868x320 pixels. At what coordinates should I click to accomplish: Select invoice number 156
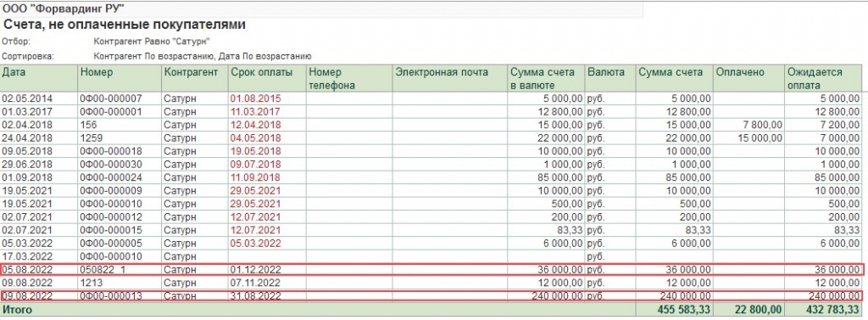click(89, 125)
